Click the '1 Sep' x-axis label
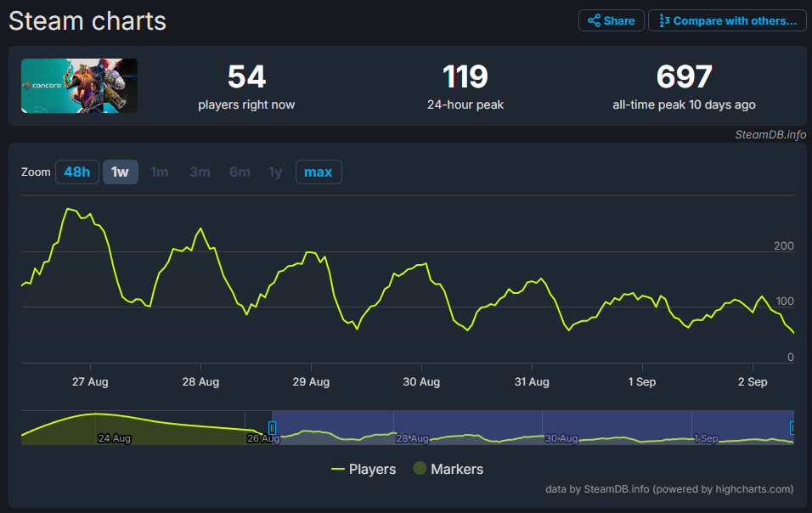The width and height of the screenshot is (812, 513). (642, 382)
